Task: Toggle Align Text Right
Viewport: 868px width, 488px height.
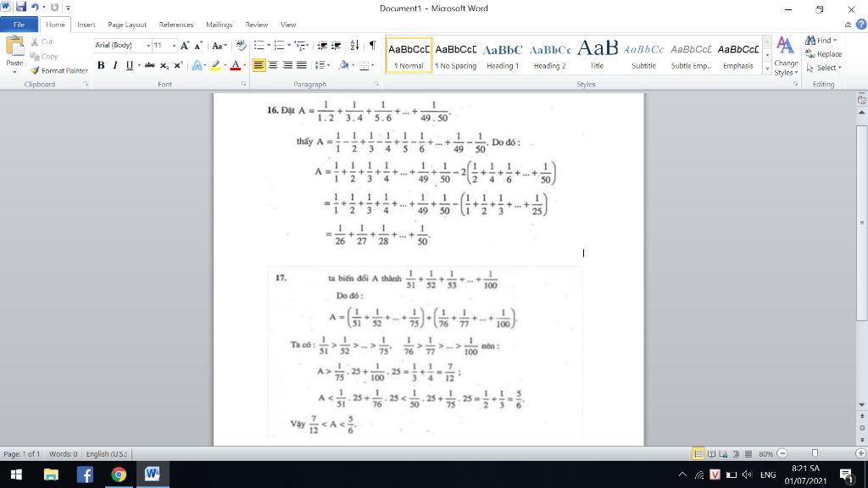Action: [287, 65]
